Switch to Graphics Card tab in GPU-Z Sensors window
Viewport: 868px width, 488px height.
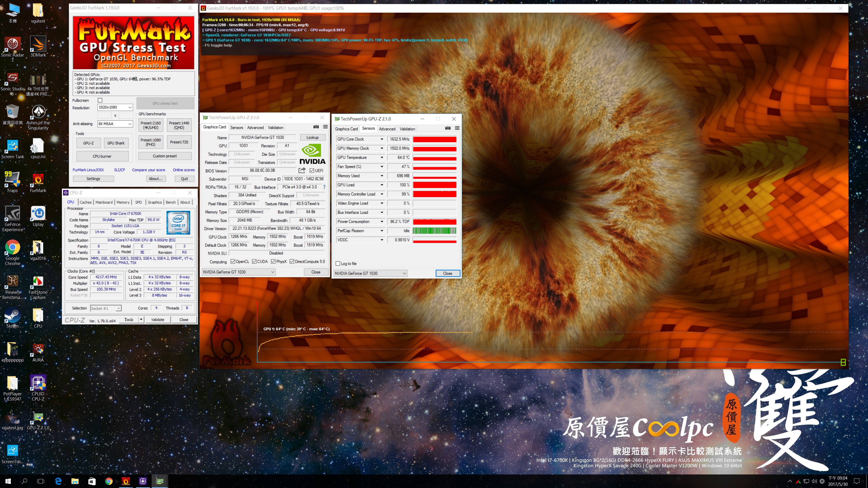tap(346, 129)
